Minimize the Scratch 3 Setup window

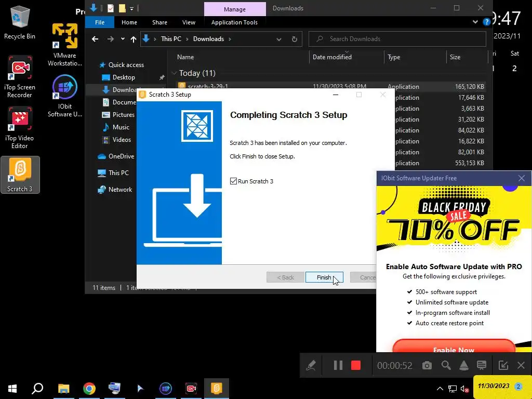[x=336, y=95]
